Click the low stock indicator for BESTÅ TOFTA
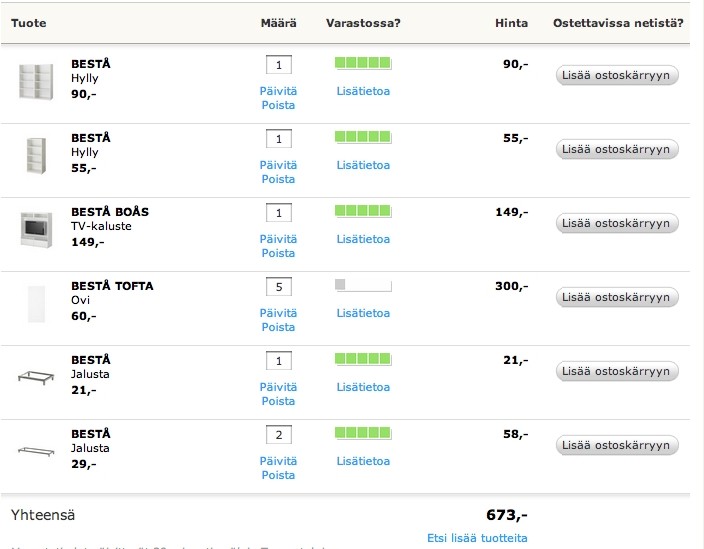 pyautogui.click(x=363, y=285)
